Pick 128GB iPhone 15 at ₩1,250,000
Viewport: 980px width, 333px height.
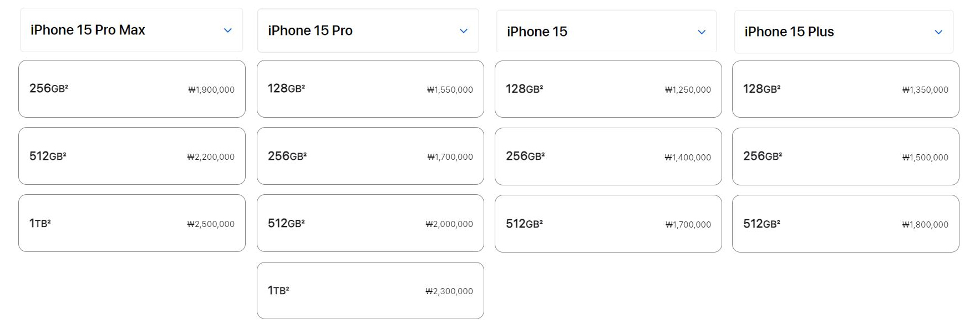[608, 89]
